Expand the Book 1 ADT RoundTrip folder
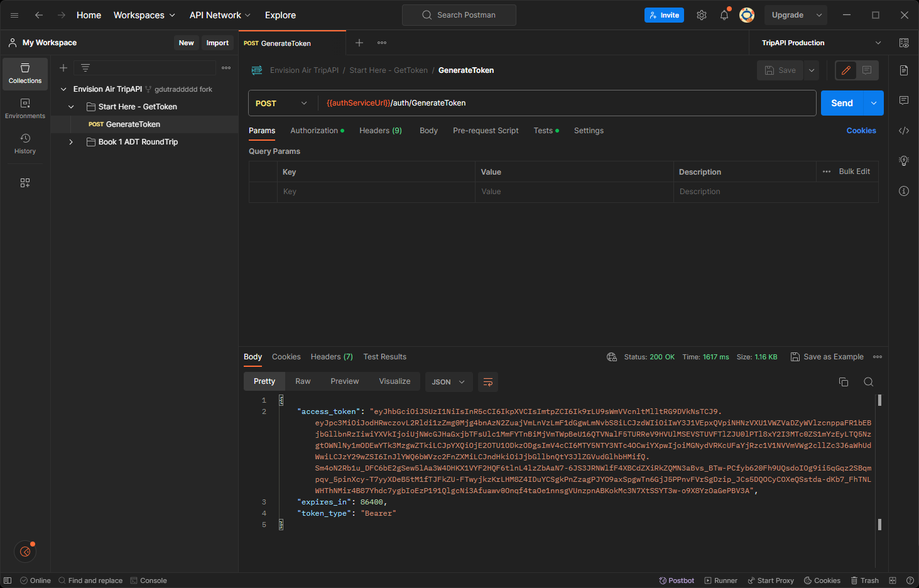The height and width of the screenshot is (588, 919). click(x=71, y=142)
